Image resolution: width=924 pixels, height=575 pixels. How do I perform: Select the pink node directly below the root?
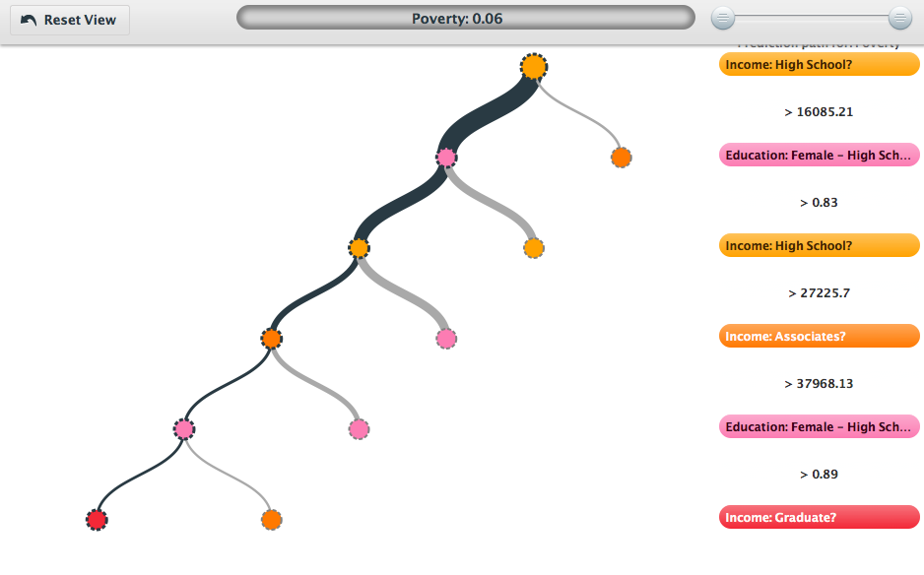[x=446, y=158]
